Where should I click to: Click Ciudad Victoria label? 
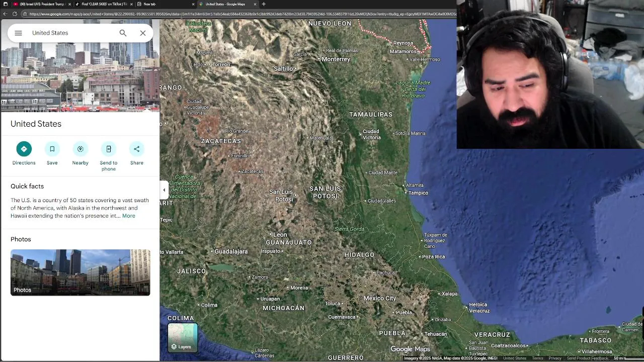point(371,134)
